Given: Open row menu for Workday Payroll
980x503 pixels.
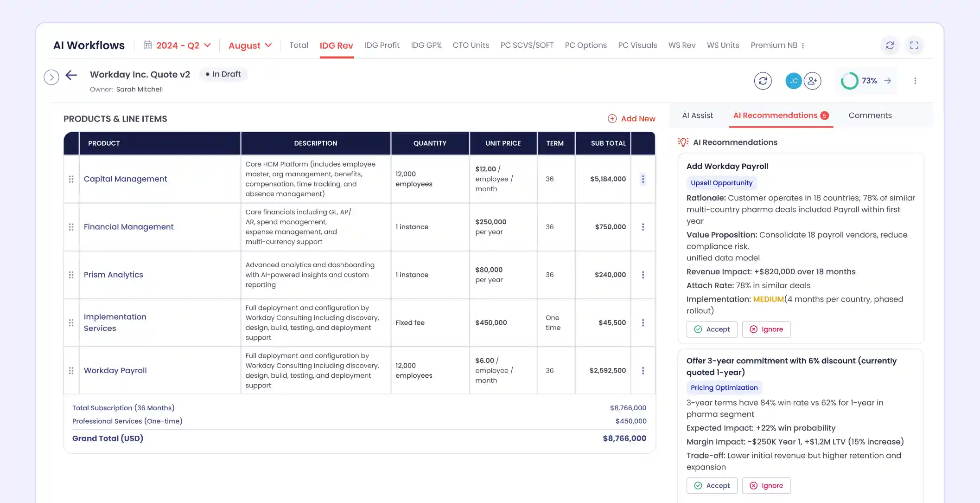Looking at the screenshot, I should (x=643, y=371).
